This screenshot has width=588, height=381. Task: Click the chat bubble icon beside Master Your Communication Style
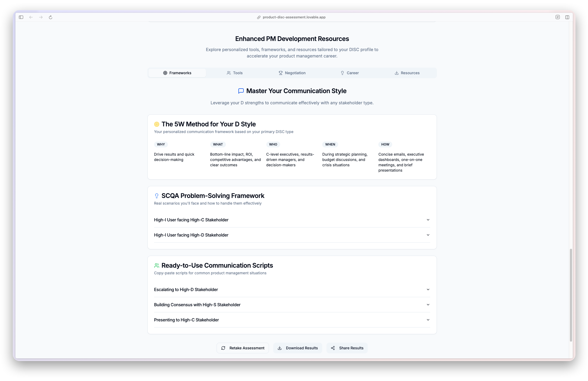pyautogui.click(x=241, y=91)
